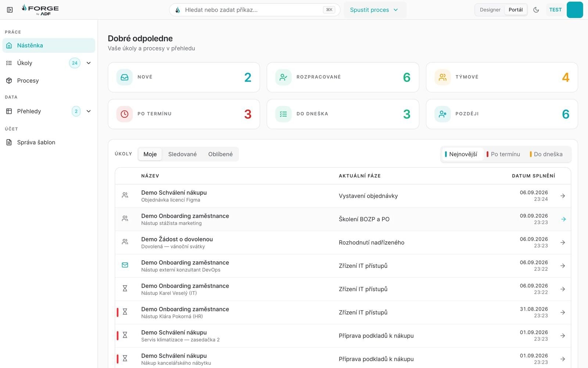588x368 pixels.
Task: Open the Rozpracované tasks card
Action: pyautogui.click(x=343, y=77)
